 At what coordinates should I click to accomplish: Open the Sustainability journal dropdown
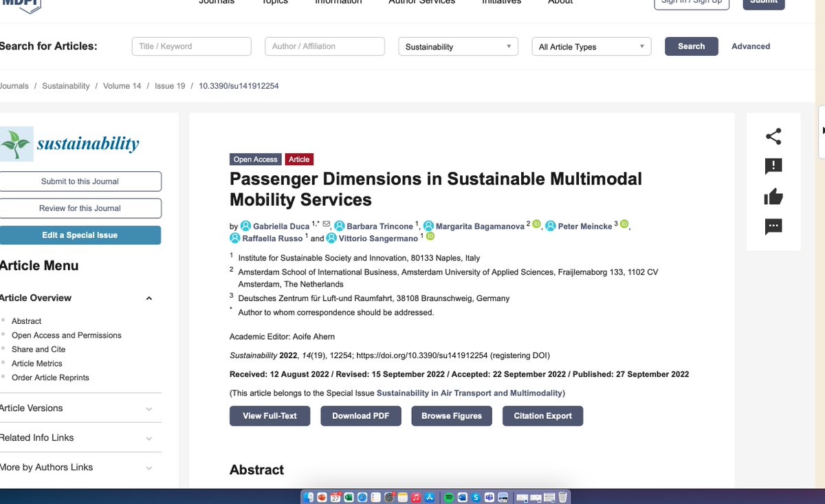[458, 47]
